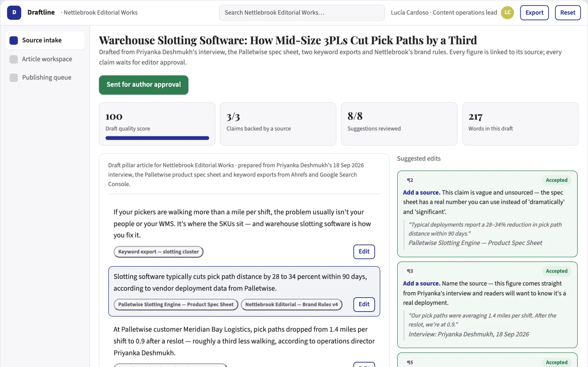Image resolution: width=588 pixels, height=367 pixels.
Task: Edit the 28 to 34 percent paragraph
Action: [x=364, y=304]
